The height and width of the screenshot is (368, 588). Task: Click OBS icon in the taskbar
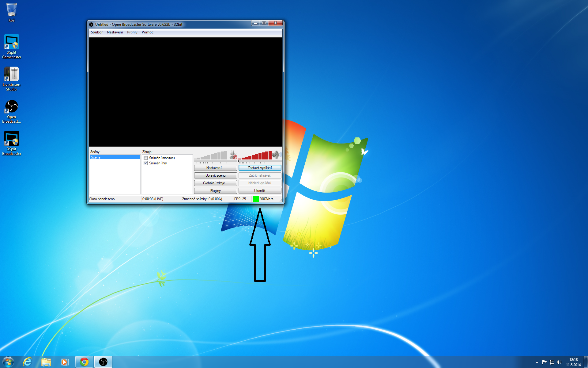click(x=103, y=362)
